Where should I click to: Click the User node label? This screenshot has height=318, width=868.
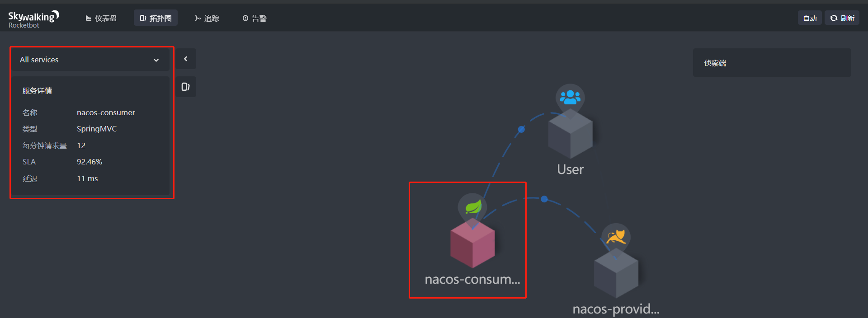(570, 169)
